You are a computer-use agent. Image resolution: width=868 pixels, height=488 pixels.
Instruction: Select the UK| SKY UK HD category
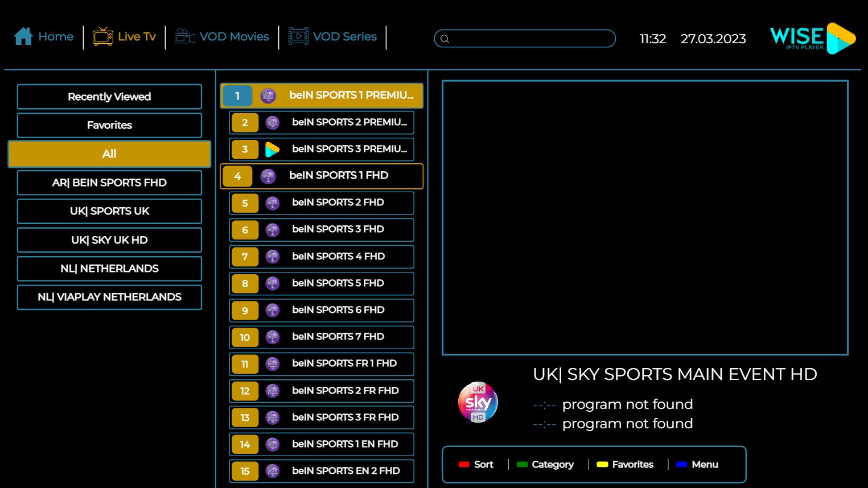coord(109,240)
